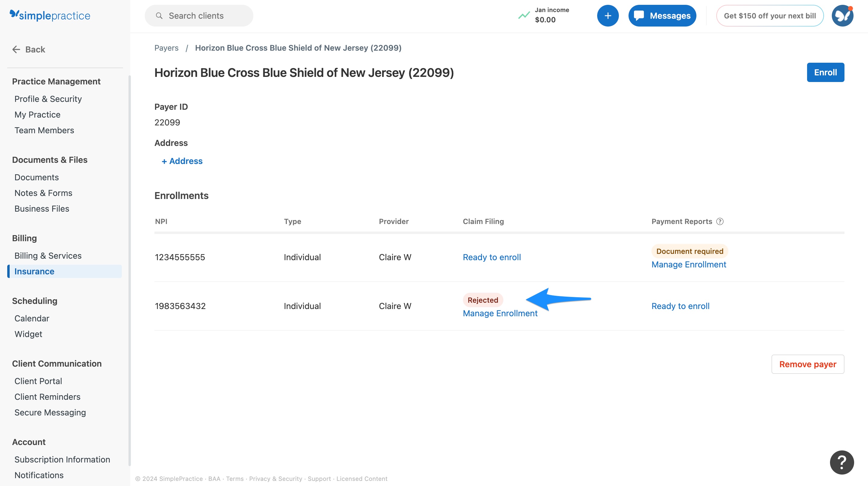
Task: Add an address via + Address link
Action: 182,161
